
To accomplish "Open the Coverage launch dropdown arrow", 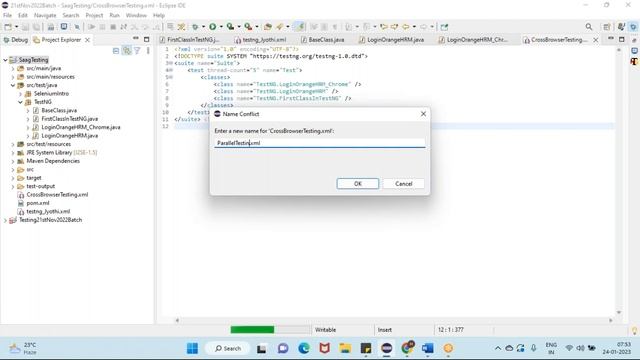I will click(239, 27).
